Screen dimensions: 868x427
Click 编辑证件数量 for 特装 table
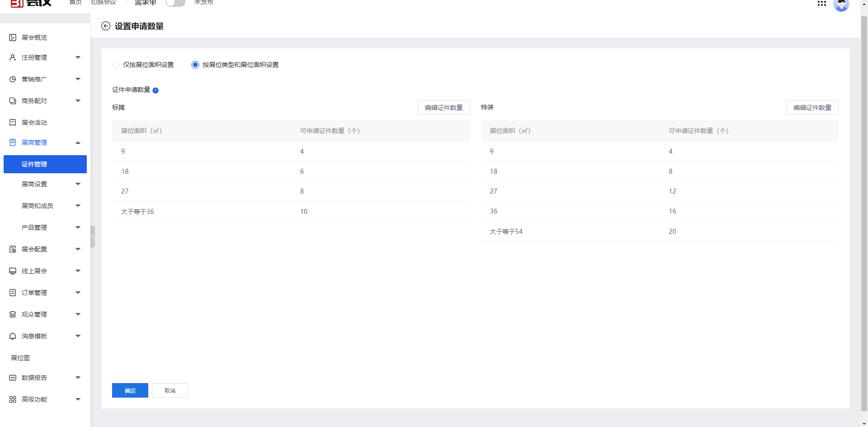tap(812, 108)
